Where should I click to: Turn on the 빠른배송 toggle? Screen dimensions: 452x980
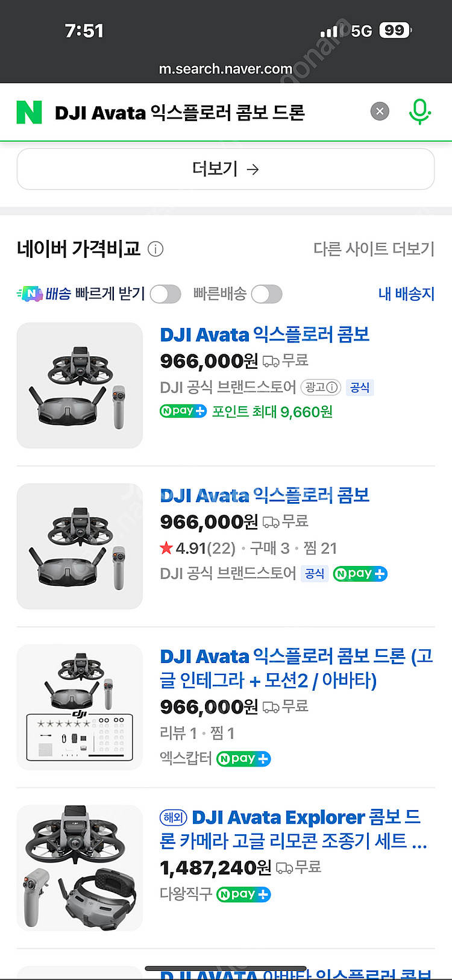(x=266, y=294)
